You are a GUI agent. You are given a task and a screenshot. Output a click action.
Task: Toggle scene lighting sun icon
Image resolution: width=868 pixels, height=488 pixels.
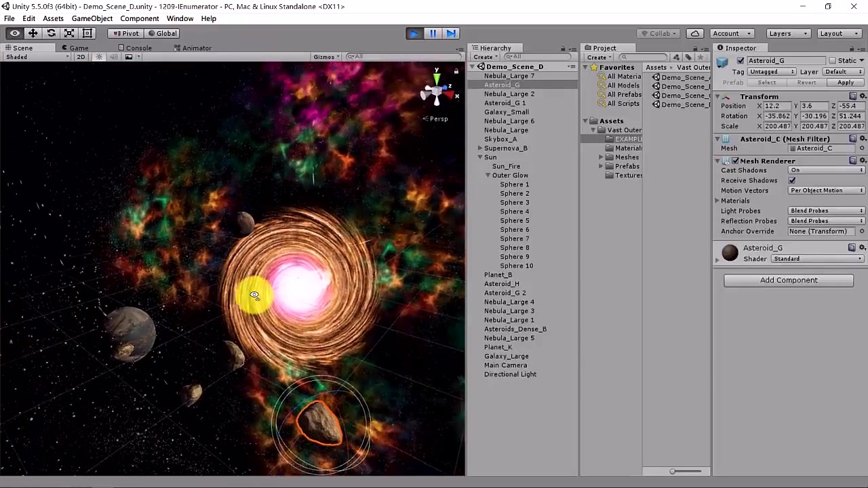[x=99, y=57]
